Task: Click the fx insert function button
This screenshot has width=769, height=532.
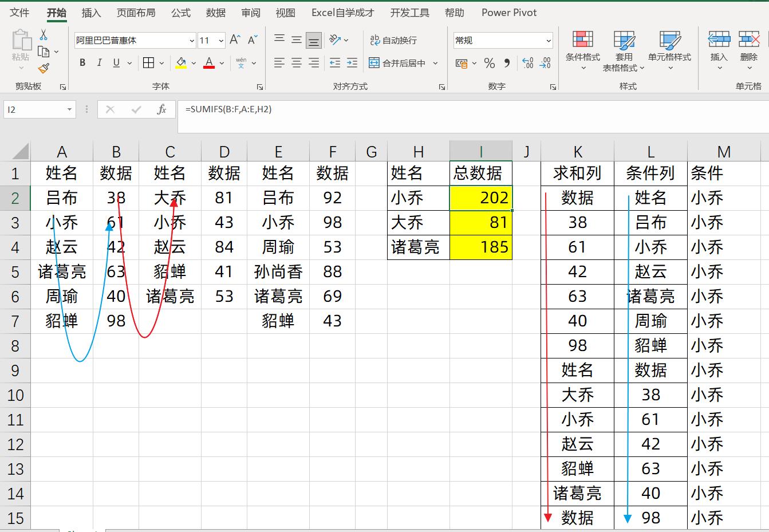Action: (162, 109)
